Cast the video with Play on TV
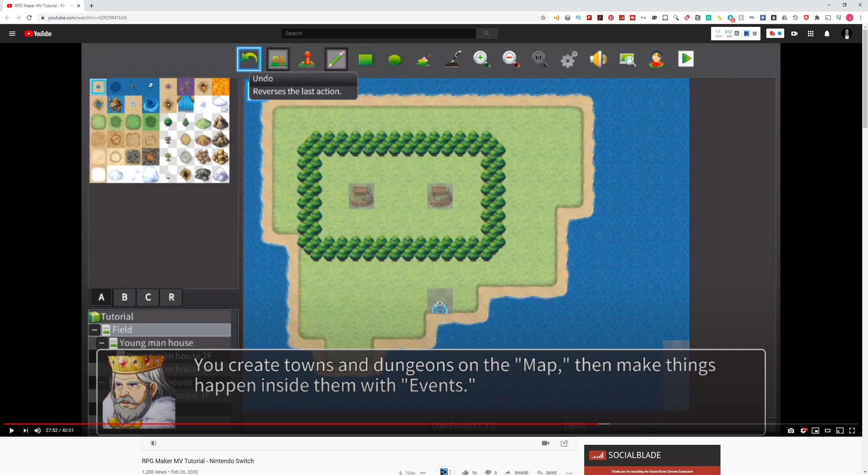Image resolution: width=868 pixels, height=475 pixels. tap(840, 431)
